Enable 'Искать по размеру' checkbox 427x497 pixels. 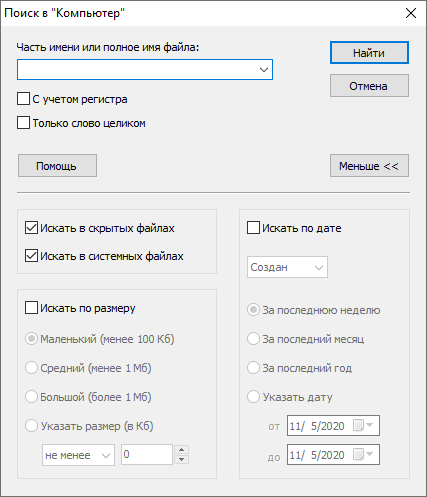pyautogui.click(x=31, y=308)
